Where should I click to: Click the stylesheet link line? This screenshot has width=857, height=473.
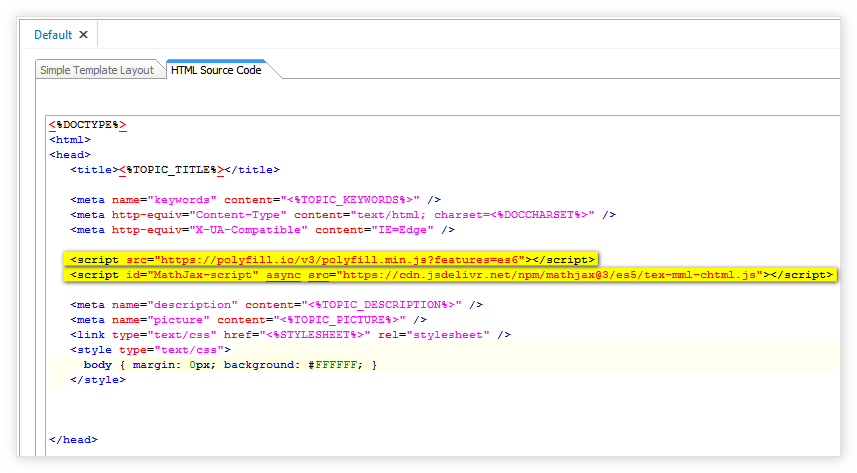(x=290, y=335)
